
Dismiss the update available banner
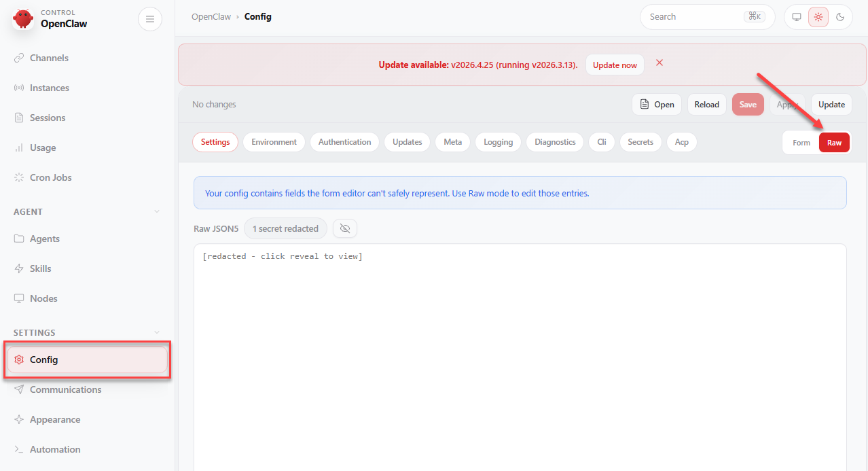tap(659, 63)
